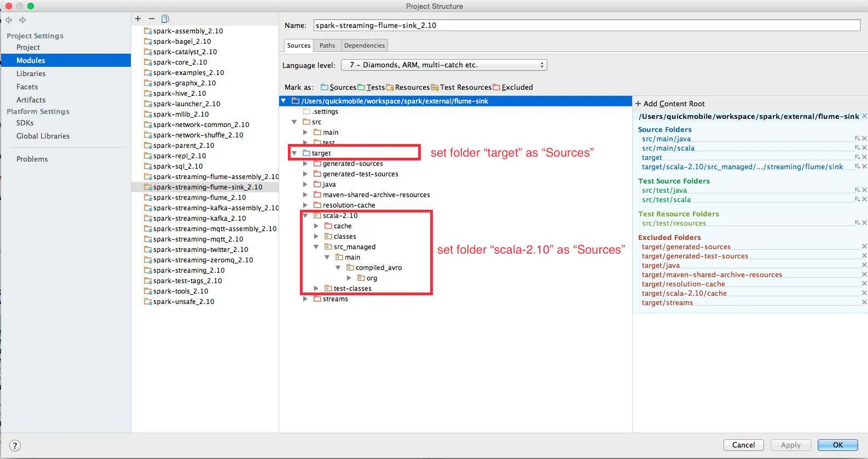The image size is (868, 459).
Task: Click the Cancel button
Action: [x=743, y=445]
